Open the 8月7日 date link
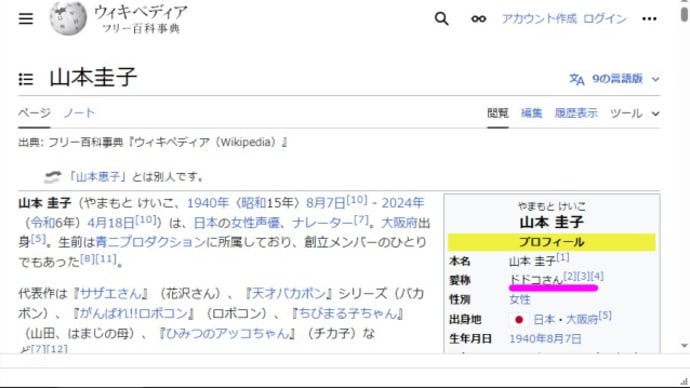The image size is (690, 388). [x=326, y=203]
